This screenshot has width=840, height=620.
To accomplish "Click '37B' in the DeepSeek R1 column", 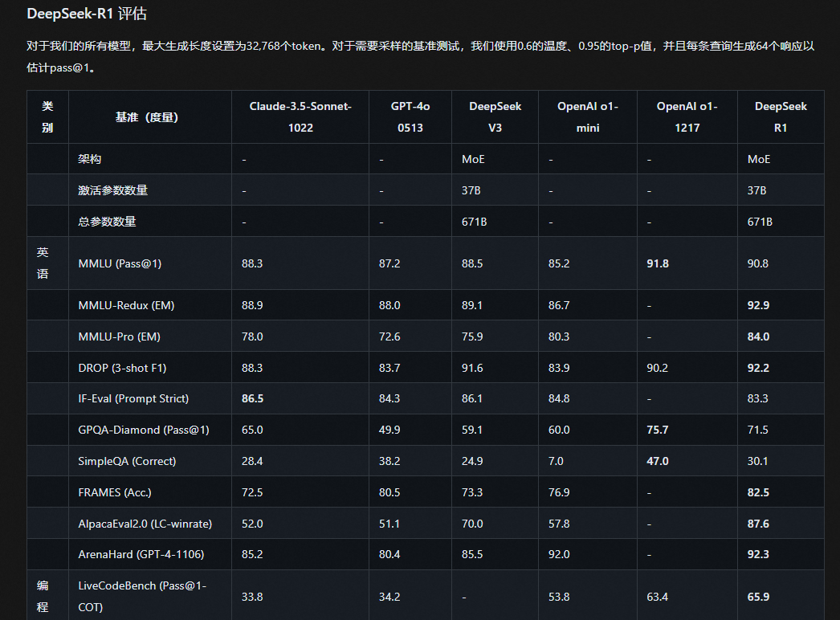I will click(756, 190).
